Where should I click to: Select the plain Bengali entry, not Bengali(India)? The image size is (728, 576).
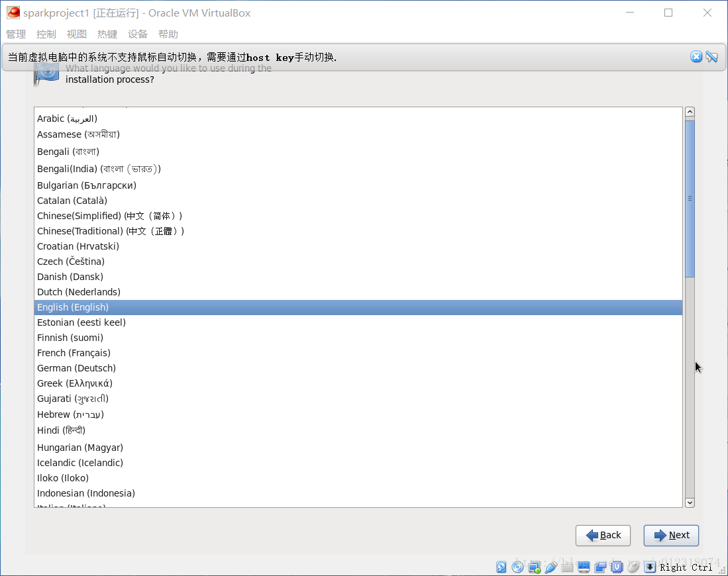click(x=358, y=152)
